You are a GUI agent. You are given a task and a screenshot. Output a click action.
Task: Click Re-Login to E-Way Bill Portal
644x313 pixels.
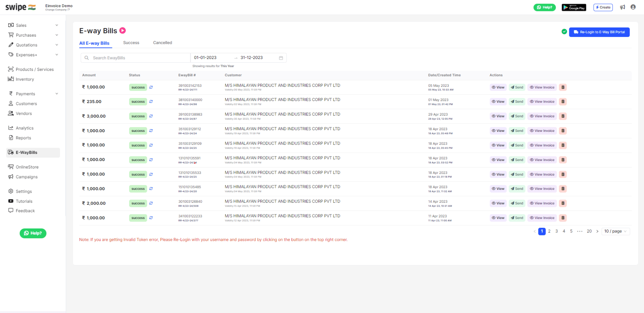coord(599,32)
